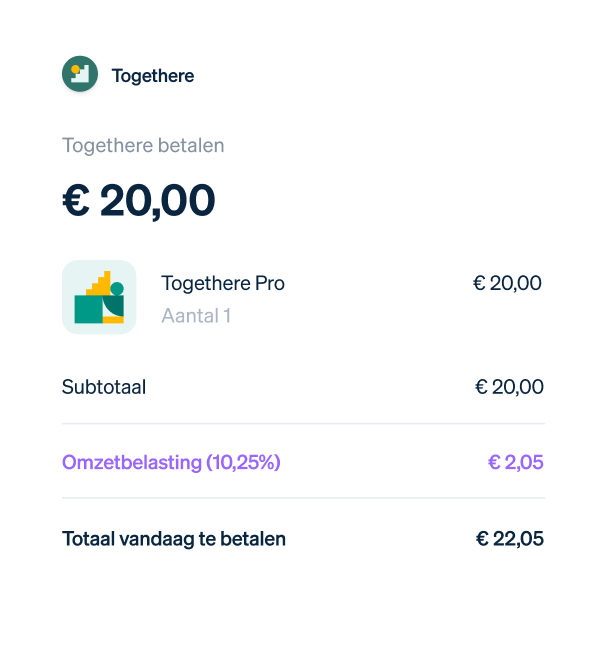608x666 pixels.
Task: Click the divider line below Subtotaal
Action: [x=303, y=423]
